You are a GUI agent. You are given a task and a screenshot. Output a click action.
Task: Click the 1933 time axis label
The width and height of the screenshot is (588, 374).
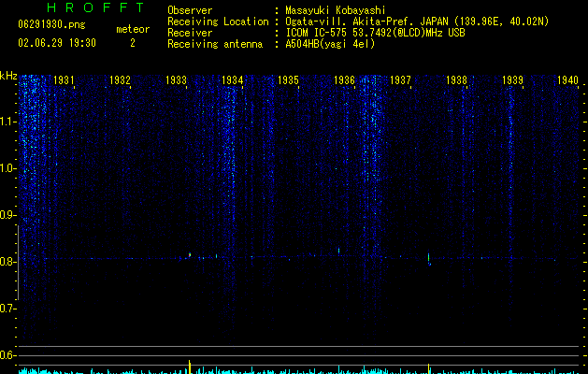click(x=176, y=80)
